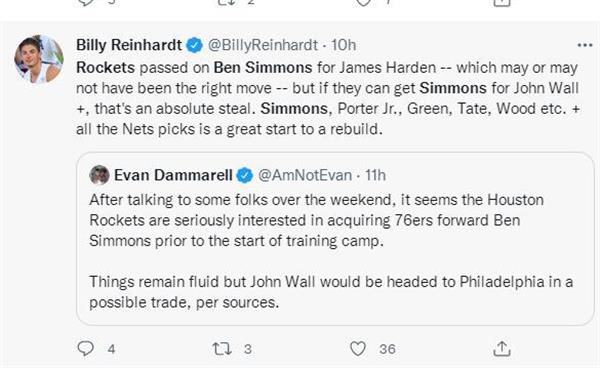Click Billy Reinhardt's verified badge
Screen dimensions: 600x368
pos(194,46)
